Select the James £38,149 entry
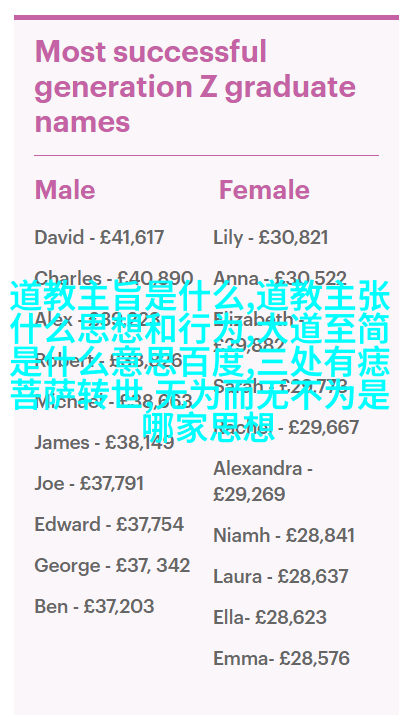The width and height of the screenshot is (414, 715). [104, 442]
